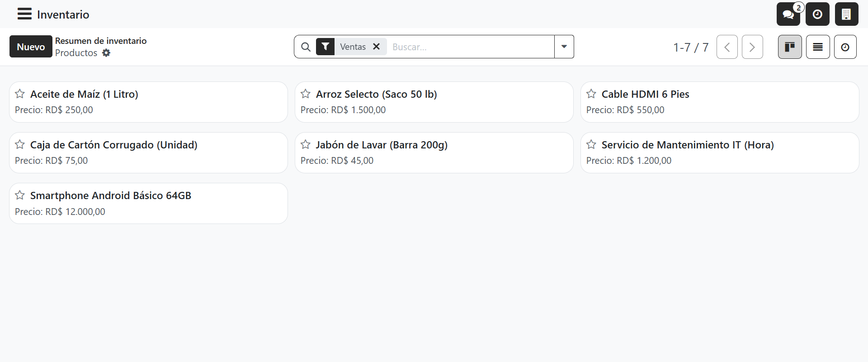Screen dimensions: 868x362
Task: Switch to list view
Action: (818, 47)
